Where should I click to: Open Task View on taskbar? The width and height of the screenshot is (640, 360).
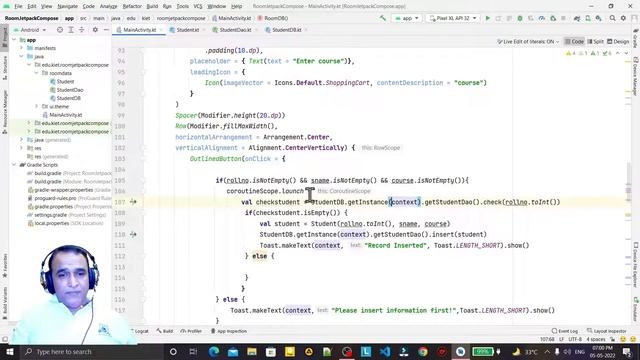coord(193,351)
